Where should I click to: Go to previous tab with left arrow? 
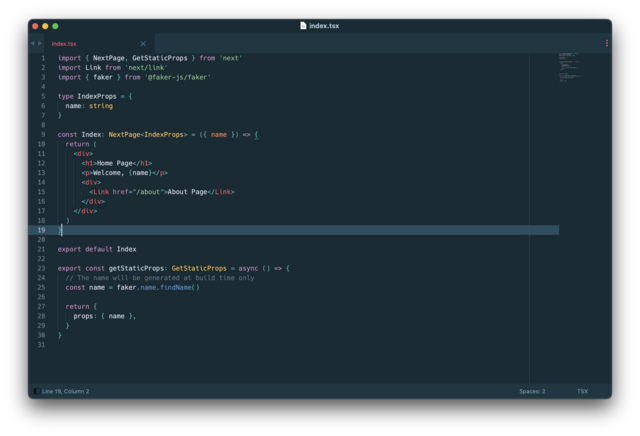(33, 43)
